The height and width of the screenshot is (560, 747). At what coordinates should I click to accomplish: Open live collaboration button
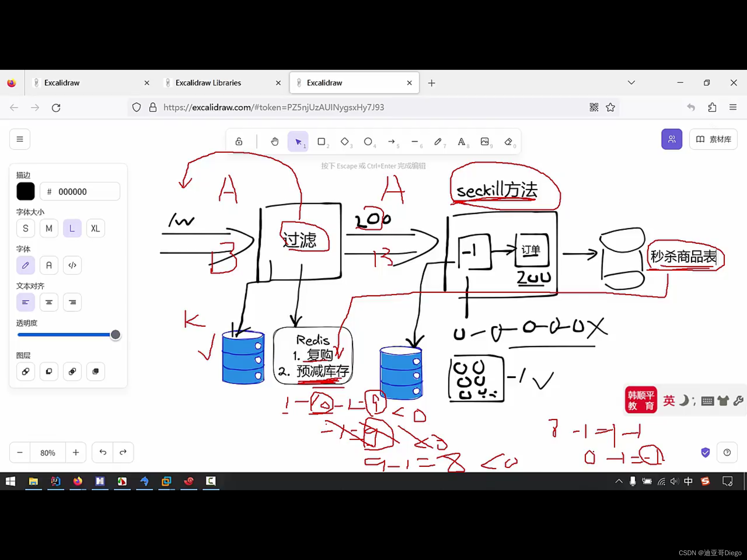pyautogui.click(x=672, y=139)
